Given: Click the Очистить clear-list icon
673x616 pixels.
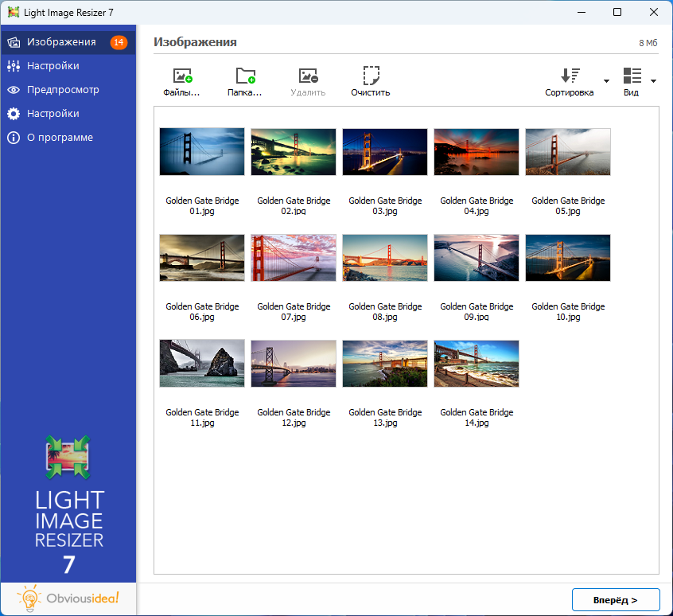Looking at the screenshot, I should 371,76.
